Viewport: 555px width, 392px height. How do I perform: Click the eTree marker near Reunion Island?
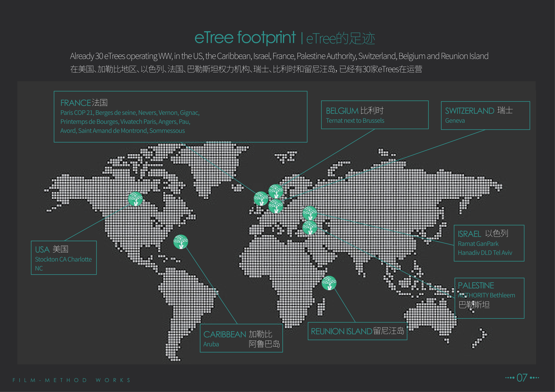[x=329, y=283]
